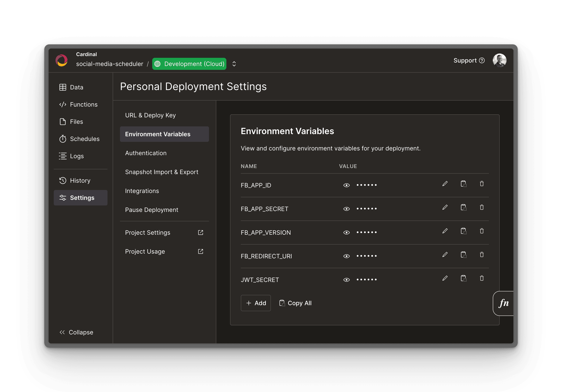
Task: Delete the FB_APP_VERSION variable with trash icon
Action: [x=481, y=231]
